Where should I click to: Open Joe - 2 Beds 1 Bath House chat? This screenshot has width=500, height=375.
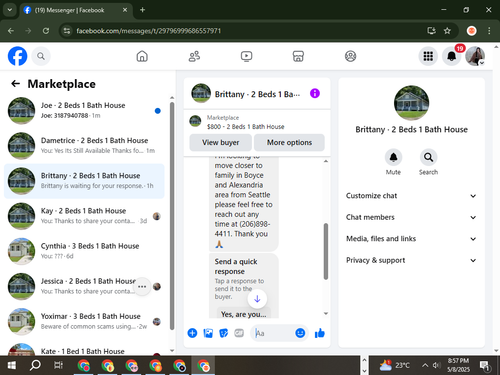[x=84, y=110]
